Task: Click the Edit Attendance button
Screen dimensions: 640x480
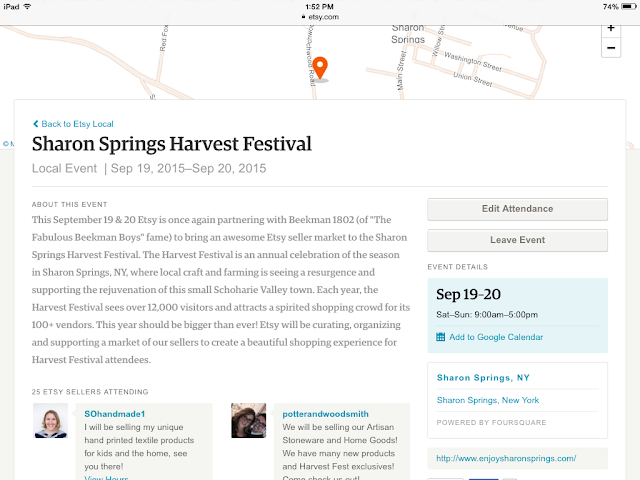Action: click(x=517, y=209)
